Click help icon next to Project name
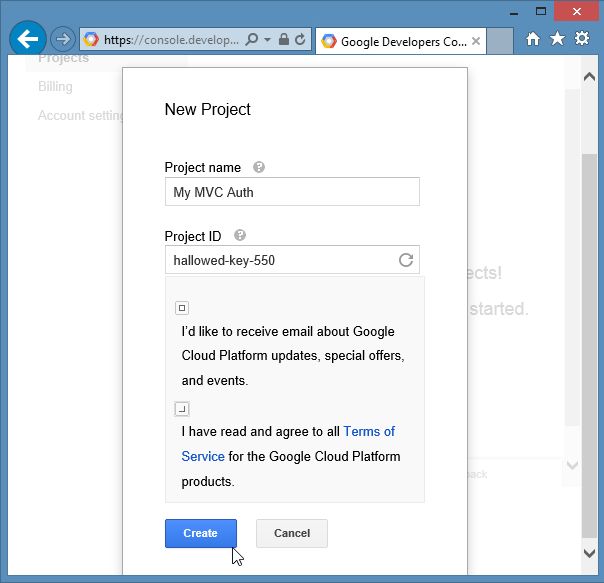Viewport: 604px width, 583px height. pyautogui.click(x=259, y=167)
